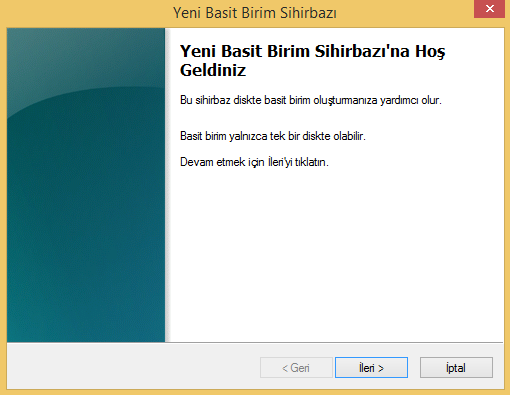
Task: Click the Yeni Basit Birim Sihirbazı title bar text
Action: [x=255, y=13]
